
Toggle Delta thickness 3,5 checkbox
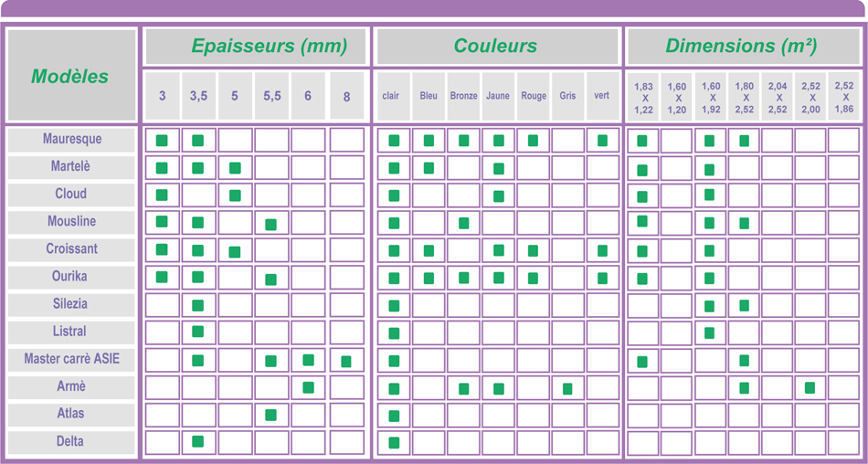point(198,442)
